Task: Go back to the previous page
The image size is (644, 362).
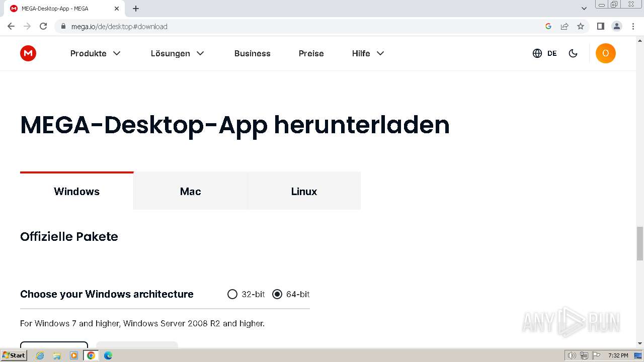Action: point(11,26)
